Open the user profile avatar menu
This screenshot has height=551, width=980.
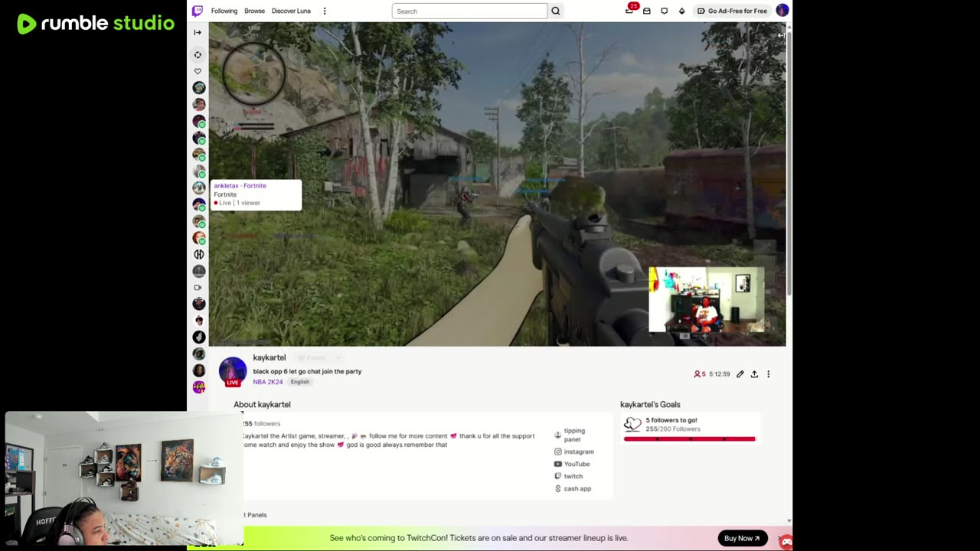point(782,11)
